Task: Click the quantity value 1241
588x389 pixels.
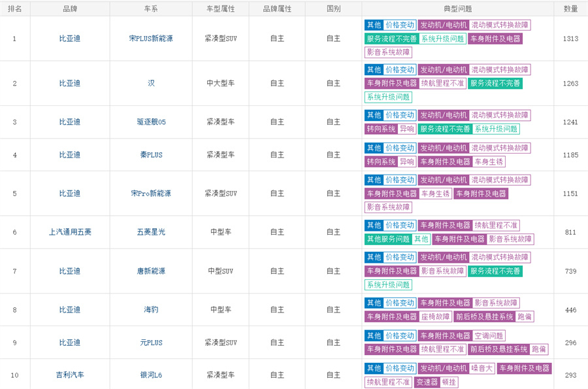Action: coord(570,122)
